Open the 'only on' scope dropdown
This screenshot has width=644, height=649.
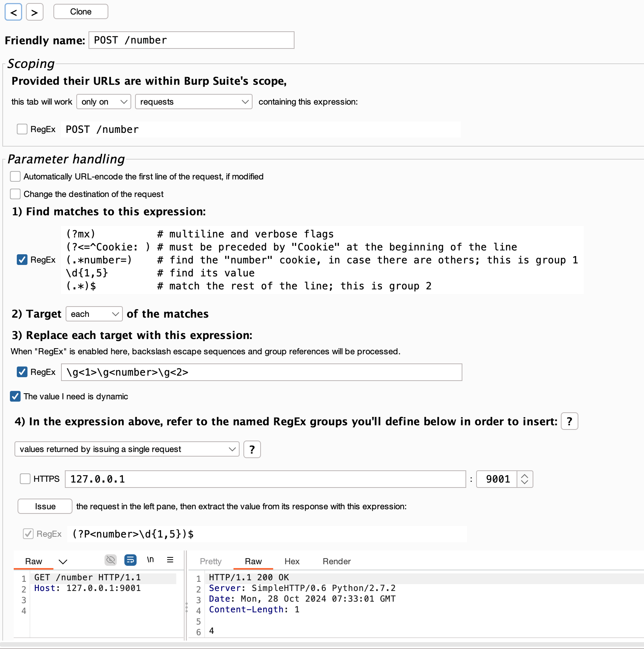point(104,102)
